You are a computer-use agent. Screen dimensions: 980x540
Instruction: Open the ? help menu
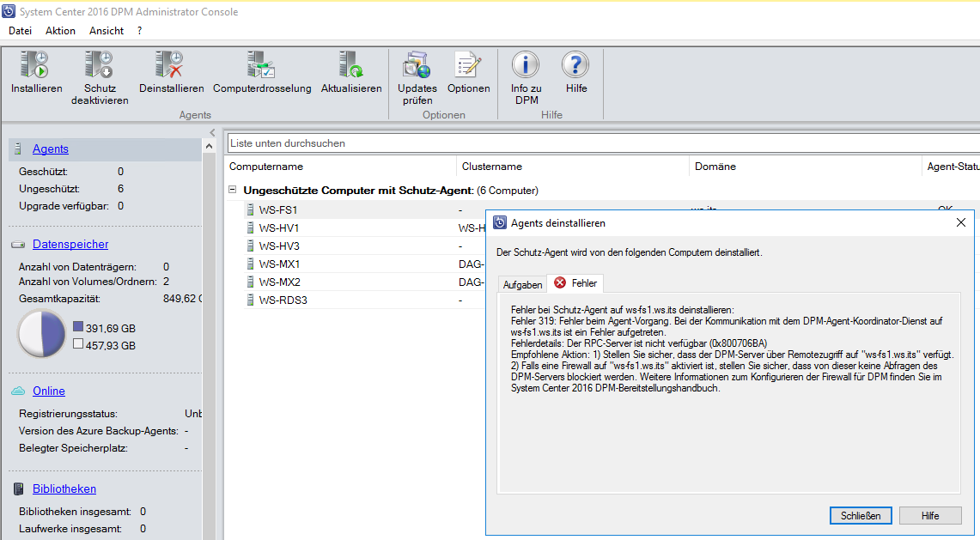click(139, 31)
